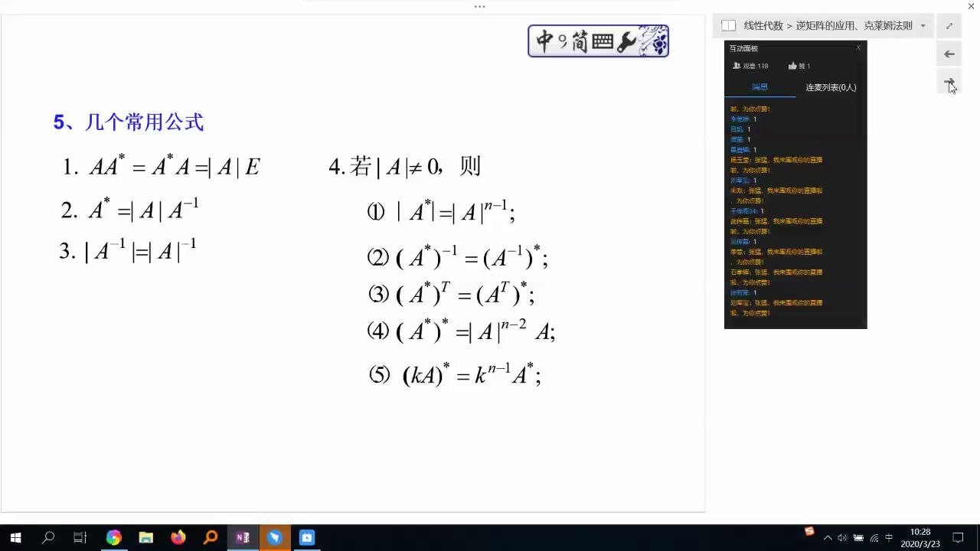Click formula 2 A* = |A|A⁻¹
Image resolution: width=980 pixels, height=551 pixels.
pyautogui.click(x=130, y=209)
